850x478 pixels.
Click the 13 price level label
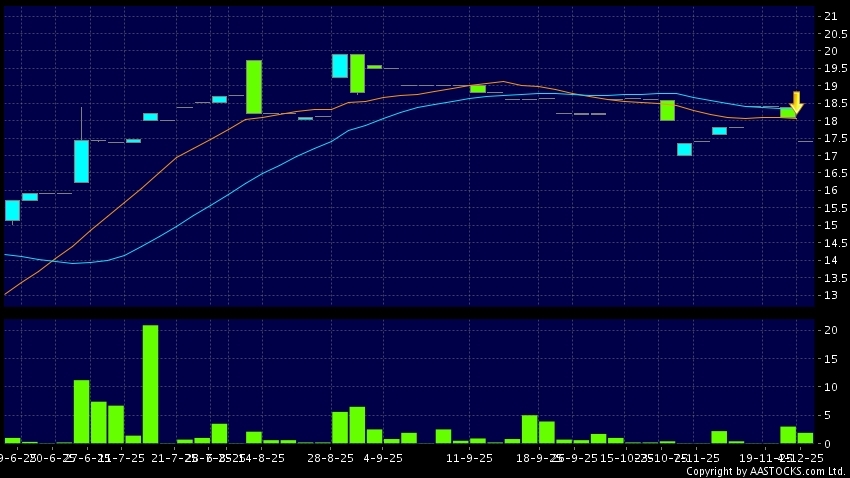[830, 295]
